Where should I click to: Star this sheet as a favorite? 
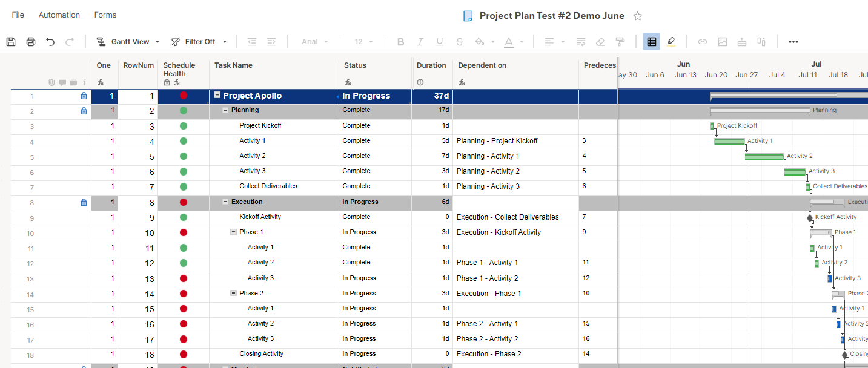(x=637, y=16)
